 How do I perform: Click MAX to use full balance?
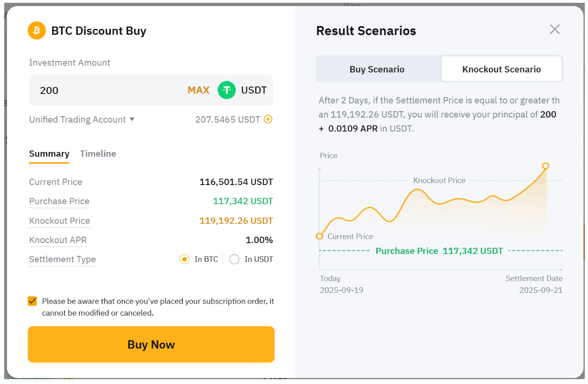point(199,90)
